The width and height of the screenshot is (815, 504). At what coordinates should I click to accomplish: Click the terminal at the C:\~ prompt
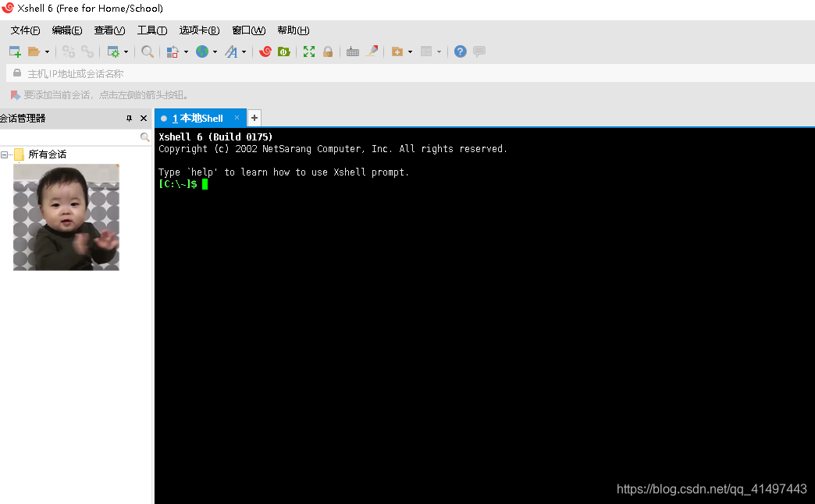[x=178, y=184]
